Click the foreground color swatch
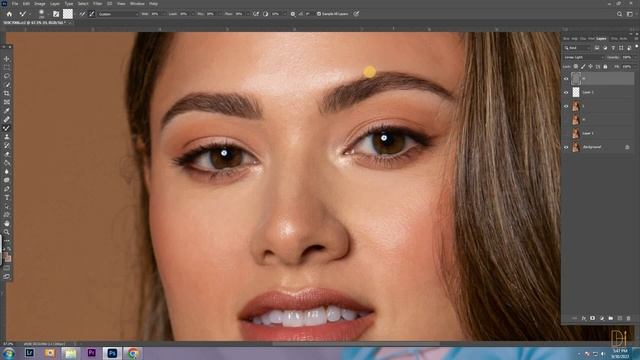Image resolution: width=640 pixels, height=360 pixels. tap(6, 256)
